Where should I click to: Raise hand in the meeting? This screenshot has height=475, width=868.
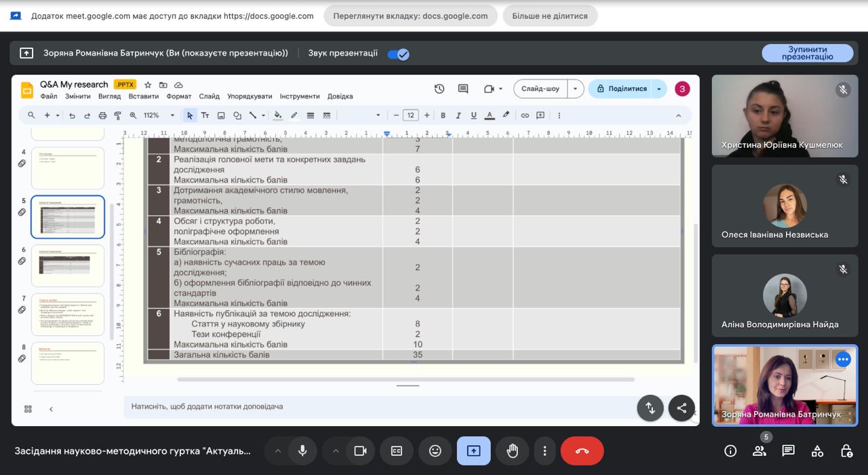513,451
